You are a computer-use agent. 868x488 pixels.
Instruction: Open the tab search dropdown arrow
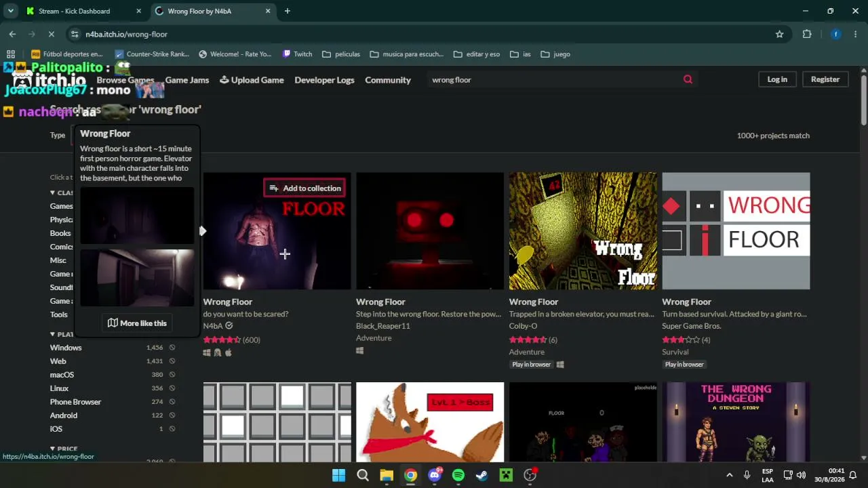11,11
